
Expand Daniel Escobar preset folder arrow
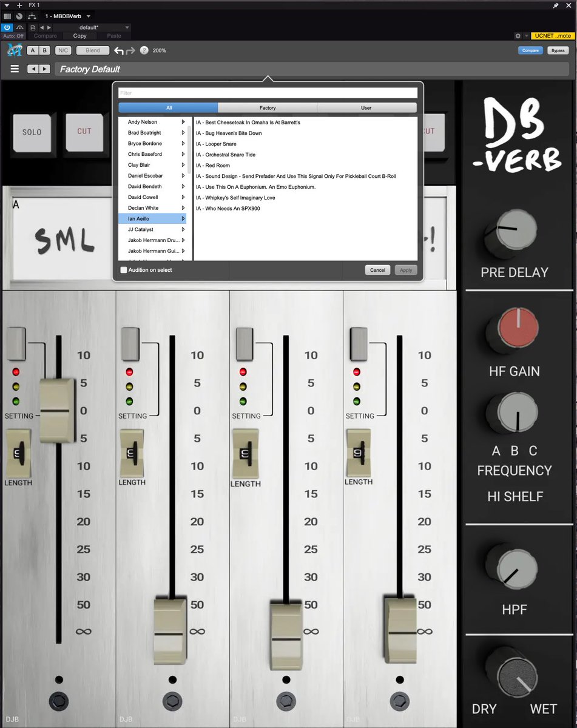(183, 176)
